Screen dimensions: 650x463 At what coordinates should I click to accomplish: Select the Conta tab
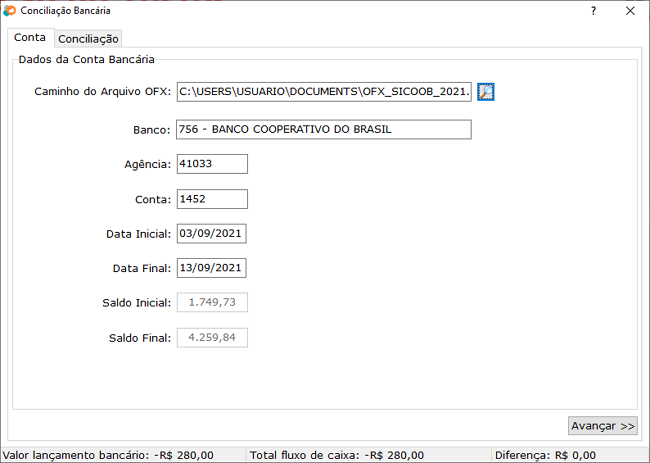(29, 38)
